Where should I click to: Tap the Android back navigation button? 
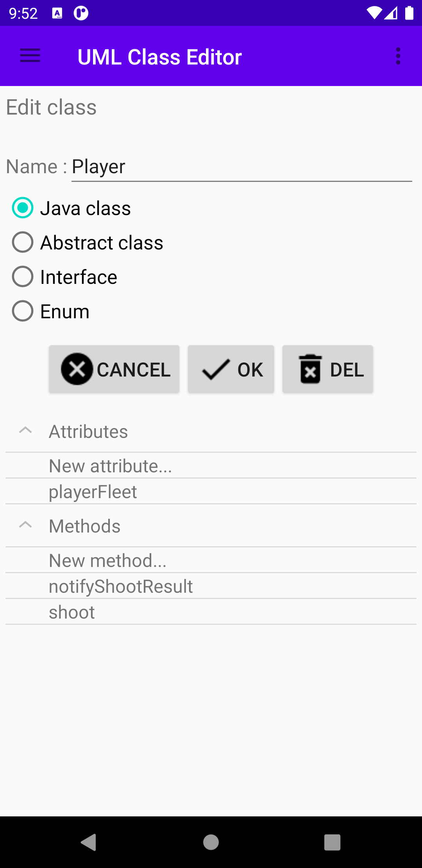coord(89,842)
